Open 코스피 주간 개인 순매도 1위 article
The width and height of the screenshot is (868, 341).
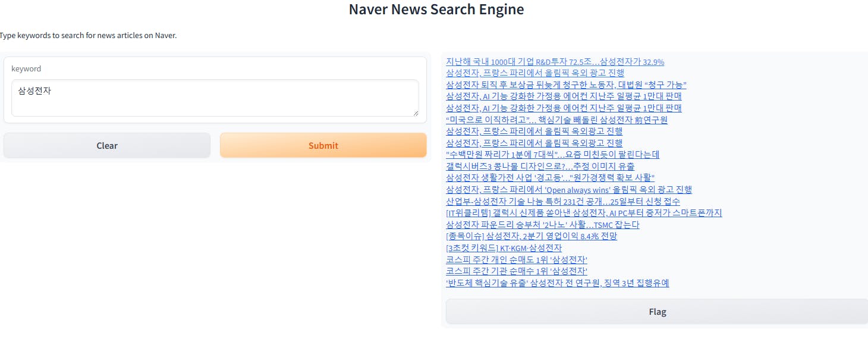click(517, 260)
